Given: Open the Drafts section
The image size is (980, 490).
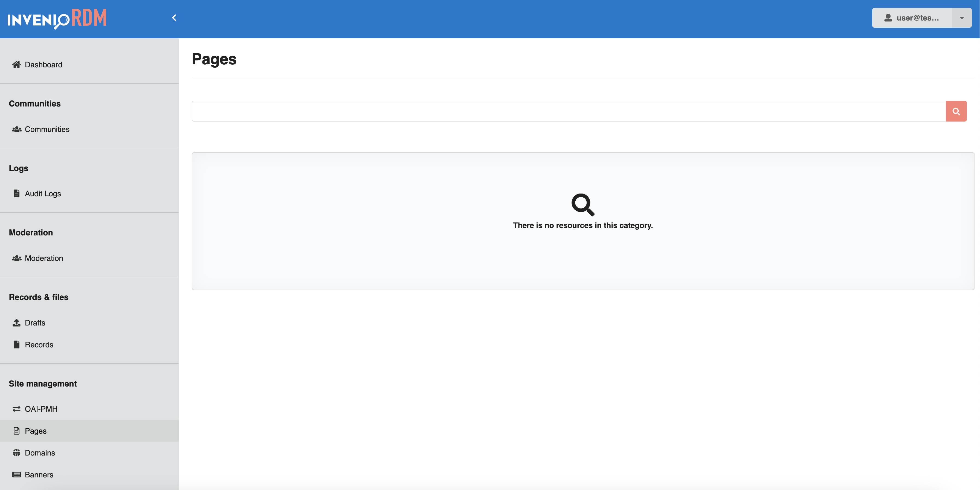Looking at the screenshot, I should [x=89, y=323].
